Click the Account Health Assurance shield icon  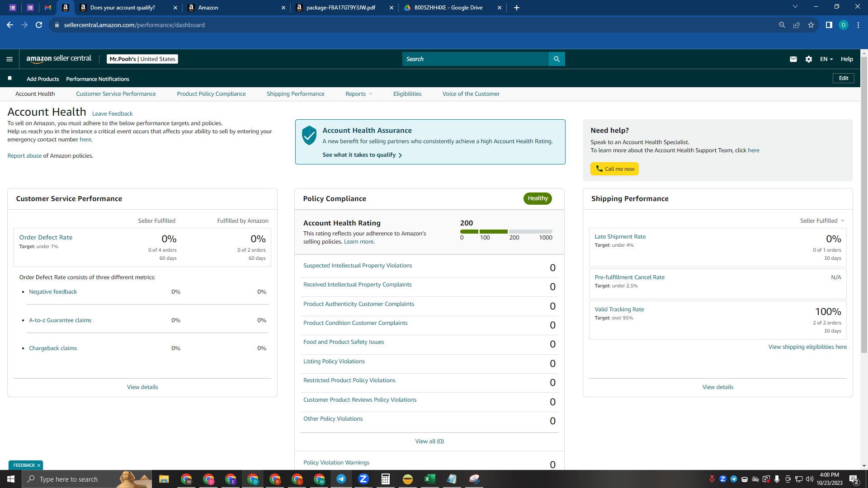point(309,135)
